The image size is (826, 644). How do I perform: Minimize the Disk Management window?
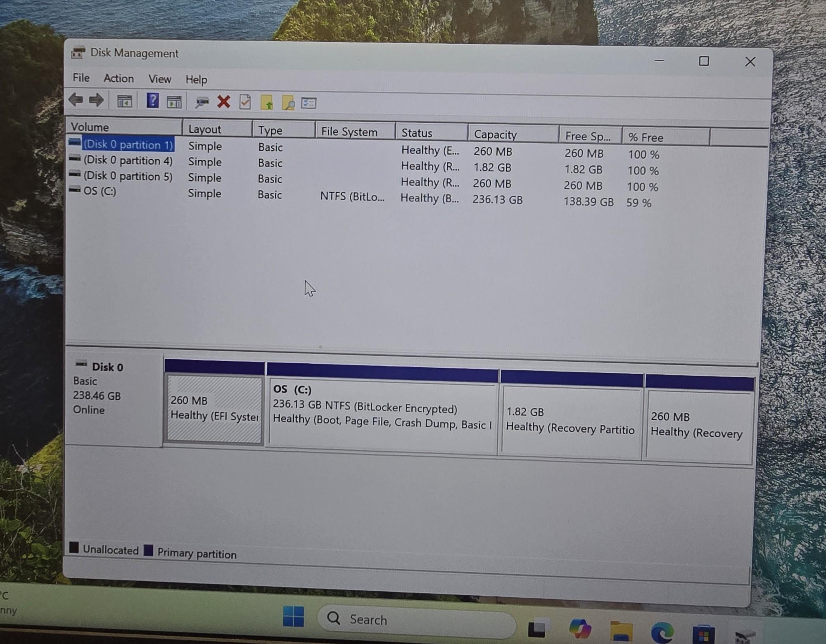pos(660,61)
